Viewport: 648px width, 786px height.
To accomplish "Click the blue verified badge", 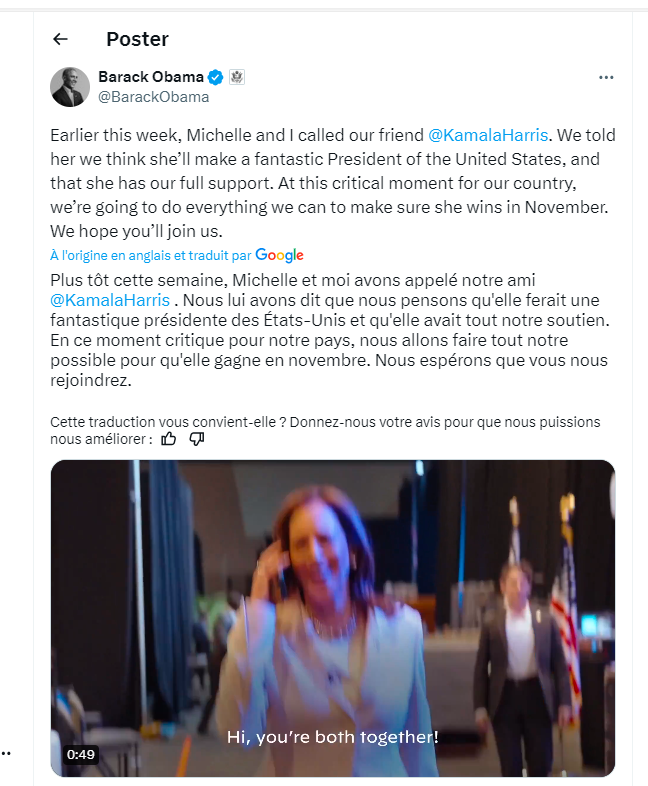I will [215, 77].
